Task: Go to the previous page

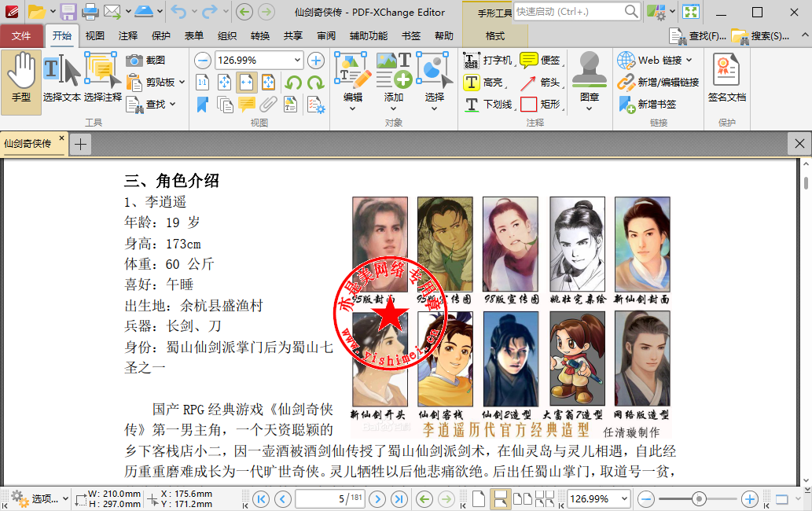Action: coord(283,499)
